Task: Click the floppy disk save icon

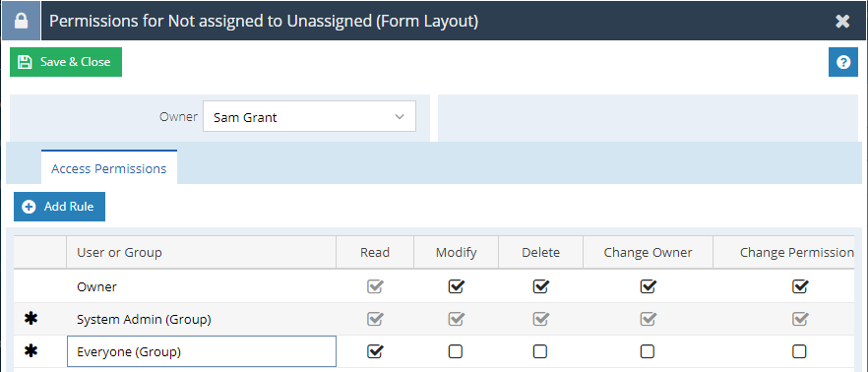Action: click(x=25, y=62)
